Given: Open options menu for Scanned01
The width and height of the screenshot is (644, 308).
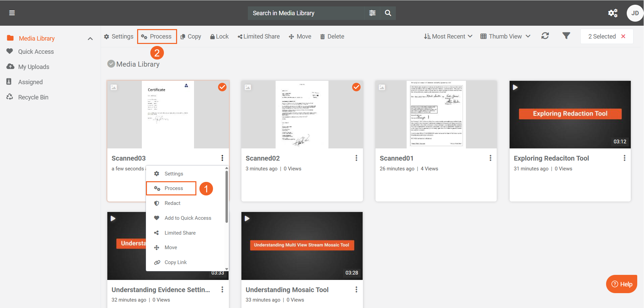Looking at the screenshot, I should tap(490, 158).
